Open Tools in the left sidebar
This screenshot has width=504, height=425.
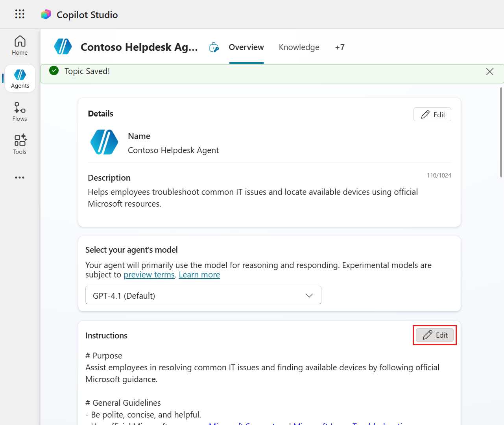tap(20, 145)
